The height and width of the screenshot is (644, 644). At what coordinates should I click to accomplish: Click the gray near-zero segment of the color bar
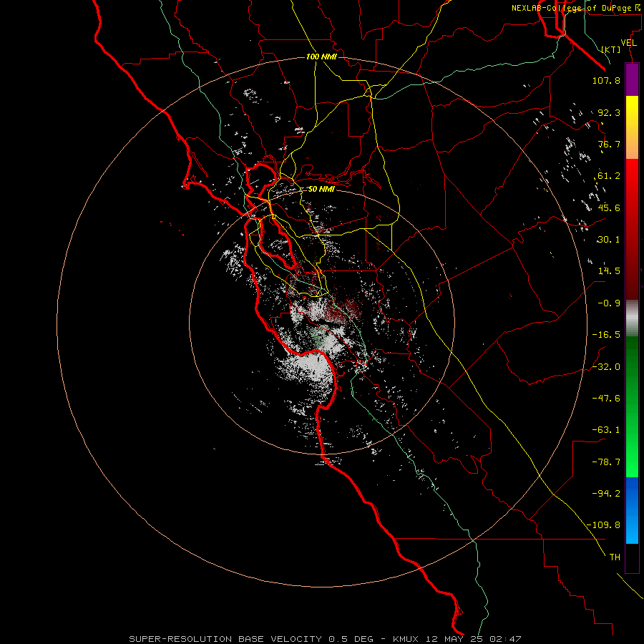pyautogui.click(x=632, y=318)
